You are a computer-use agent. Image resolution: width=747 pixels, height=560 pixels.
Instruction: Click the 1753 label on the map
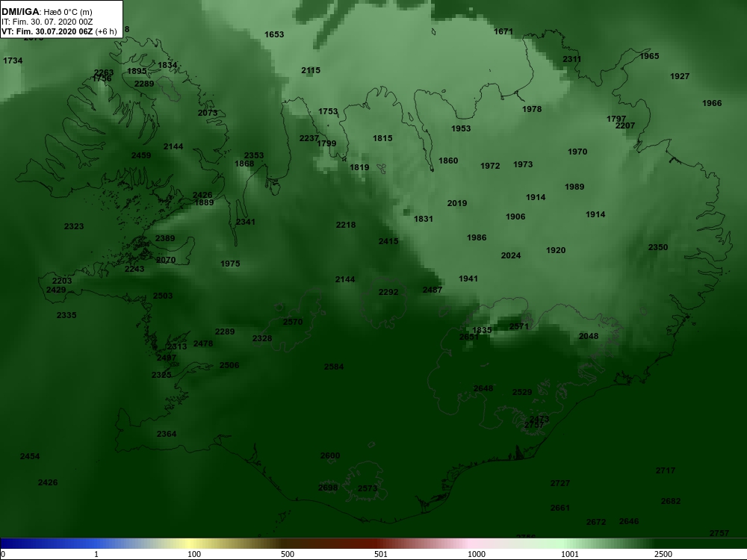(328, 111)
